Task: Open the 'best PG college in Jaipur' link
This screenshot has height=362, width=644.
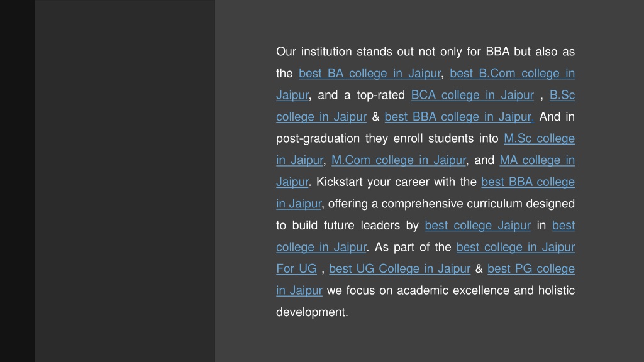Action: click(531, 269)
